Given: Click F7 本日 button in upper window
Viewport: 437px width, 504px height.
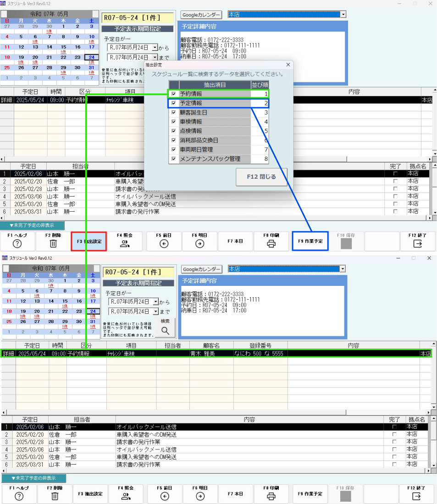Looking at the screenshot, I should coord(235,241).
